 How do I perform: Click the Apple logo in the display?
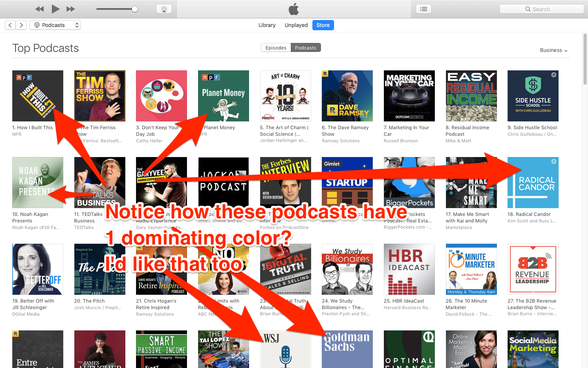(294, 9)
